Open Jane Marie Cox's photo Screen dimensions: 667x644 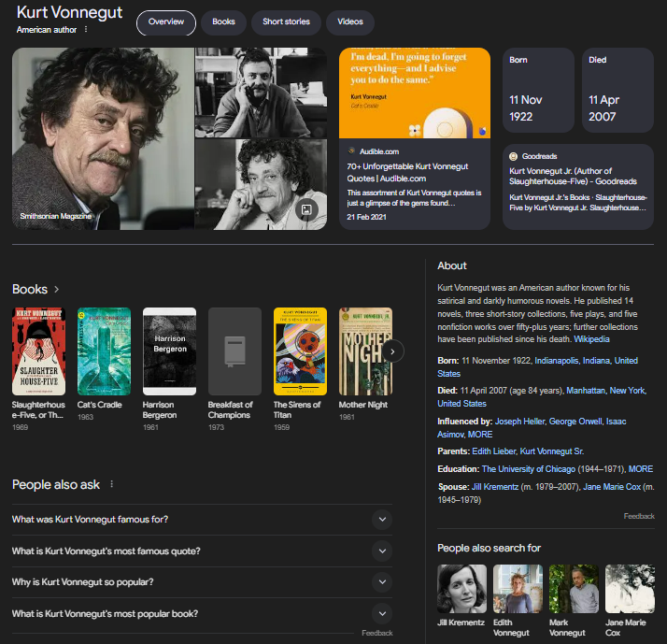point(630,589)
